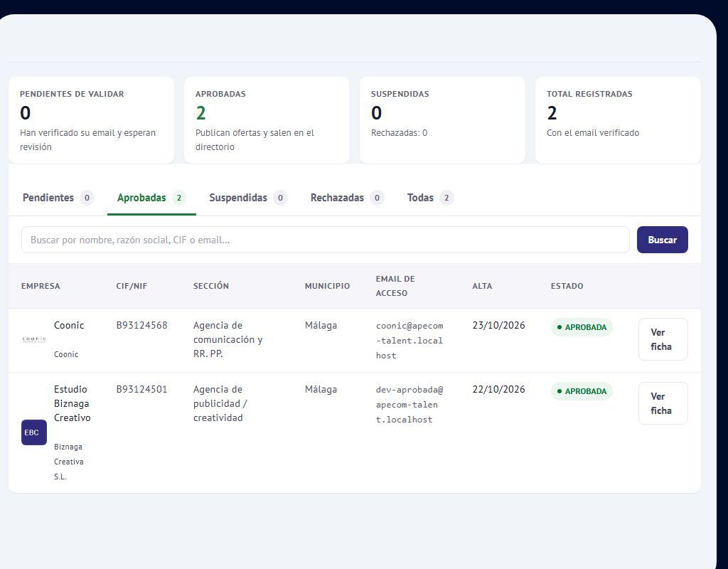Screen dimensions: 728x569
Task: Click the Email de acceso column header
Action: tap(395, 286)
